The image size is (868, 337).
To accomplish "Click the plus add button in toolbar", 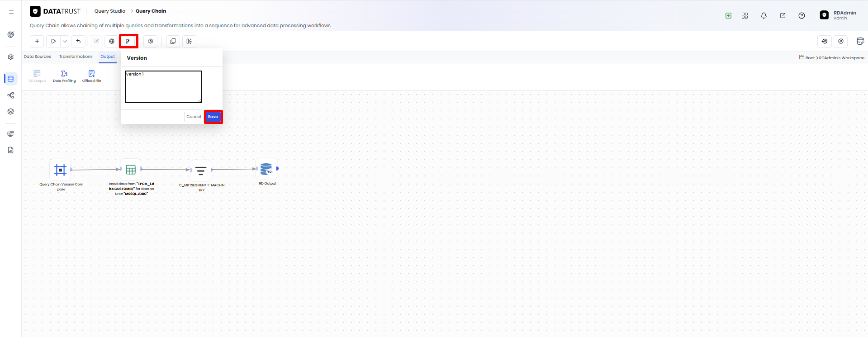I will point(37,41).
